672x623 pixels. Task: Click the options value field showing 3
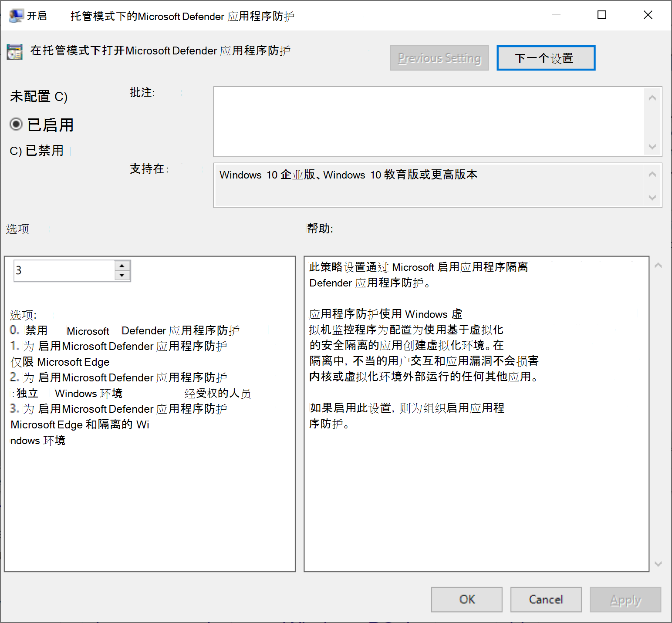pos(64,271)
